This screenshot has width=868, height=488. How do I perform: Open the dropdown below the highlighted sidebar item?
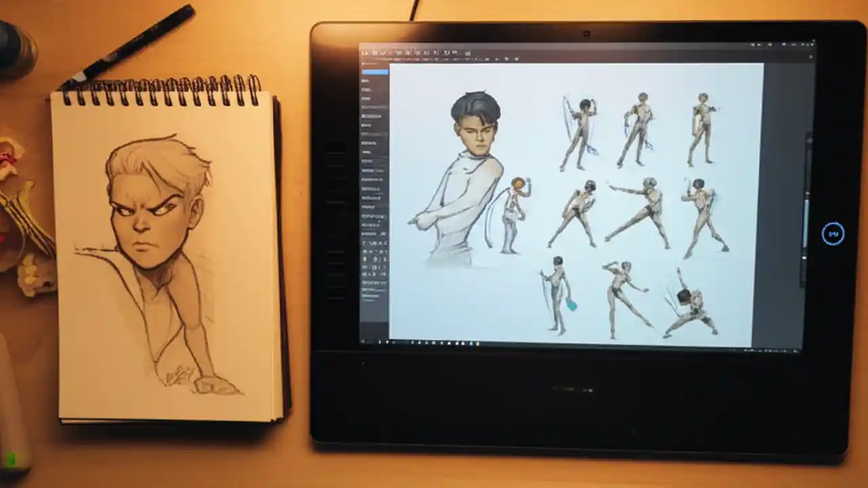pos(374,80)
